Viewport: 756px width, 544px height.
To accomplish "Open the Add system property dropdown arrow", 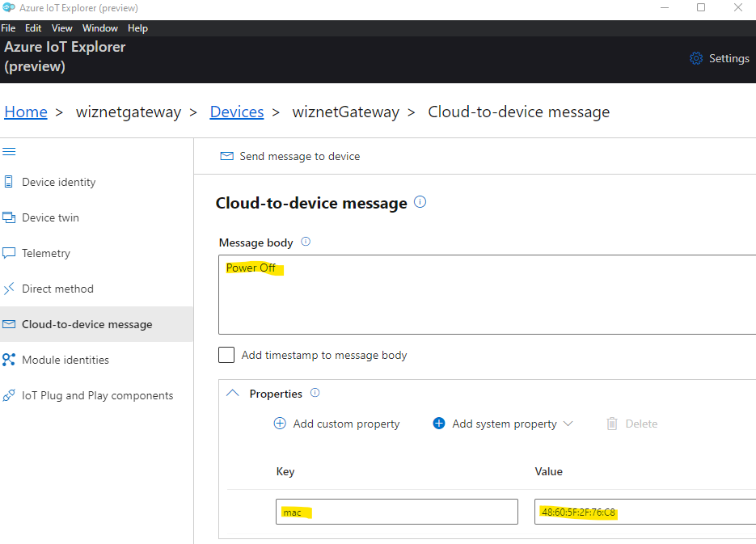I will [568, 424].
